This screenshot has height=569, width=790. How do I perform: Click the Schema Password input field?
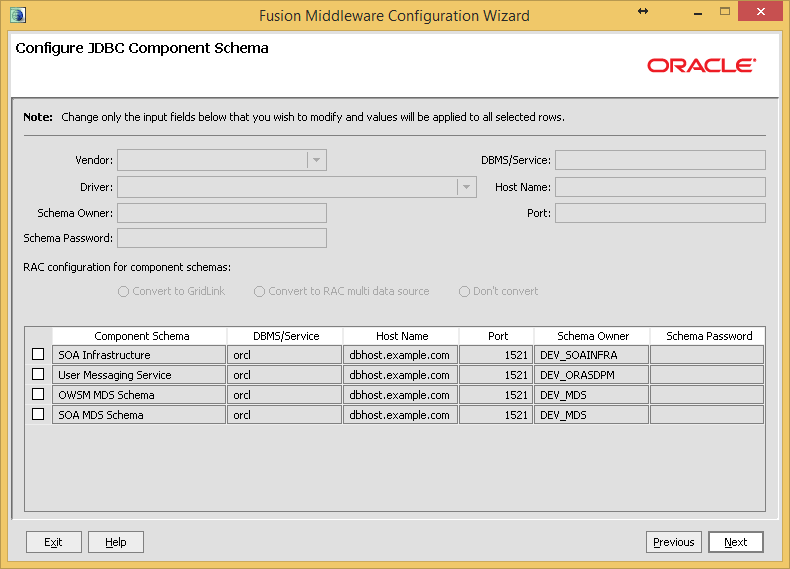click(x=222, y=238)
